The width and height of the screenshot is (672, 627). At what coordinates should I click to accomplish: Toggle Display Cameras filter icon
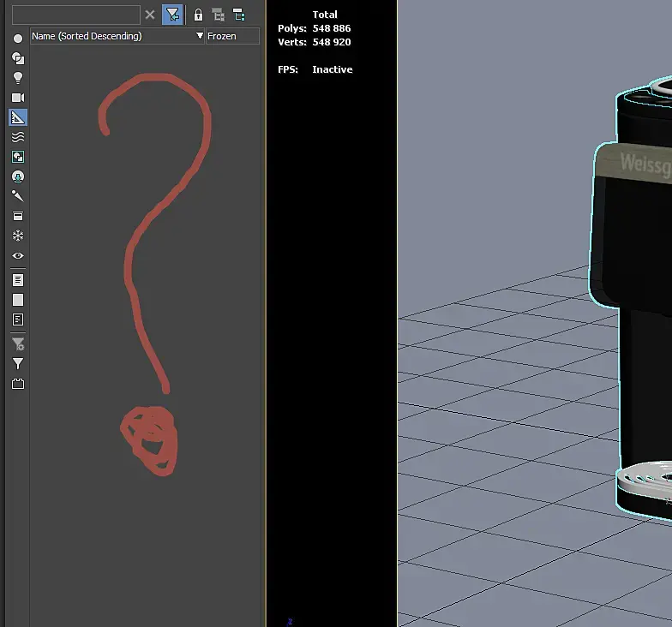tap(17, 98)
